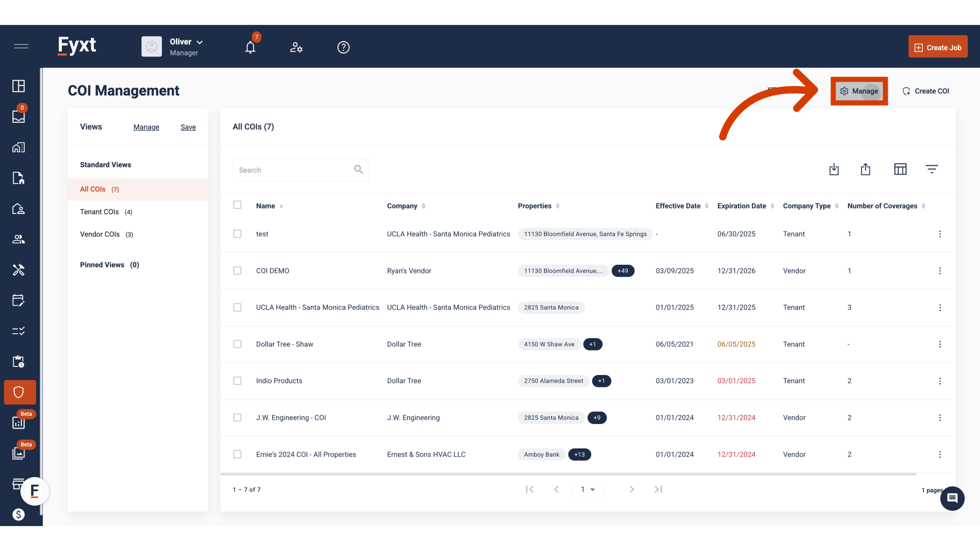Open the hamburger menu in the top bar
The width and height of the screenshot is (980, 551).
[21, 46]
